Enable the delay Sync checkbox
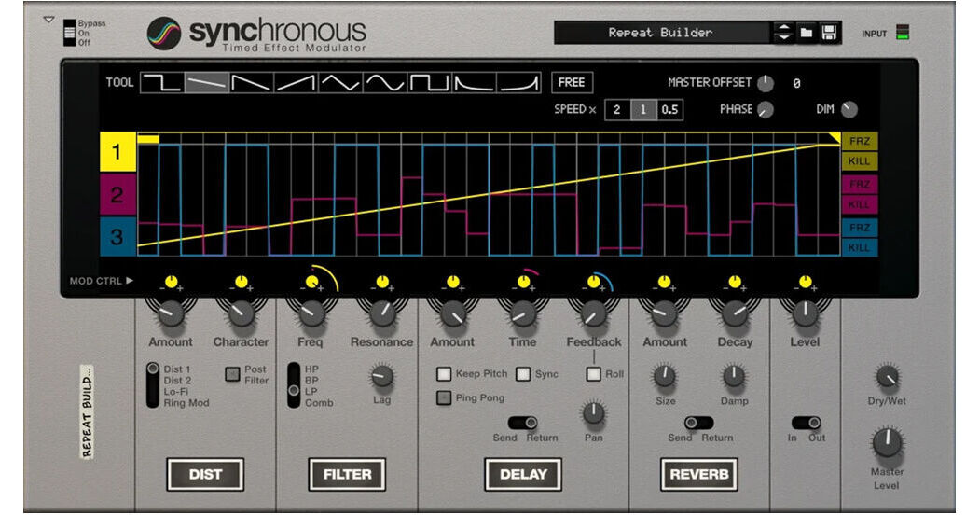The width and height of the screenshot is (980, 515). [523, 374]
